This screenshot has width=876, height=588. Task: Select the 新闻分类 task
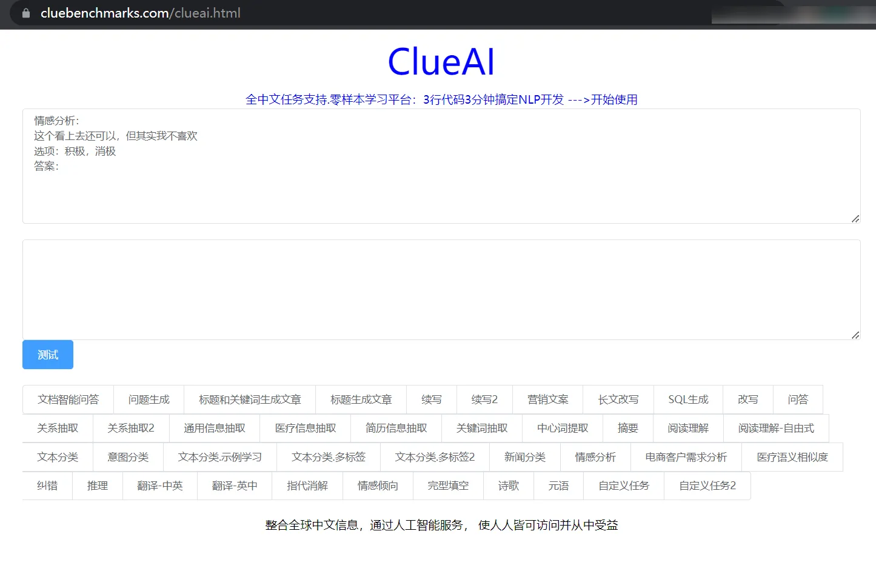pos(524,457)
